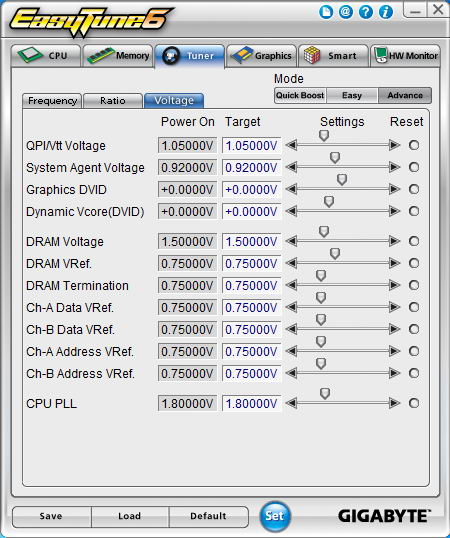Minimize the EasyTune6 window
Screen dimensions: 450x538
pyautogui.click(x=415, y=10)
